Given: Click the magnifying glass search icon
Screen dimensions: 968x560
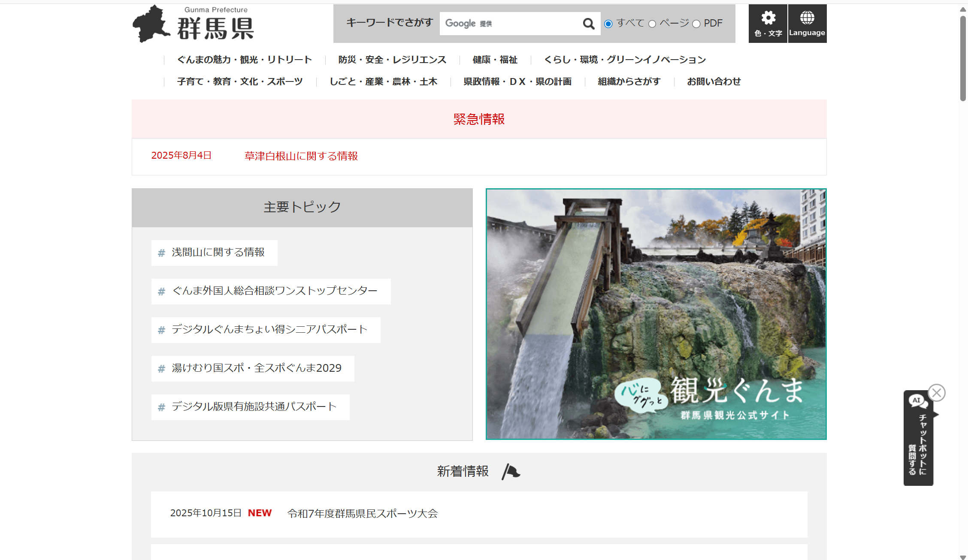Looking at the screenshot, I should 589,24.
